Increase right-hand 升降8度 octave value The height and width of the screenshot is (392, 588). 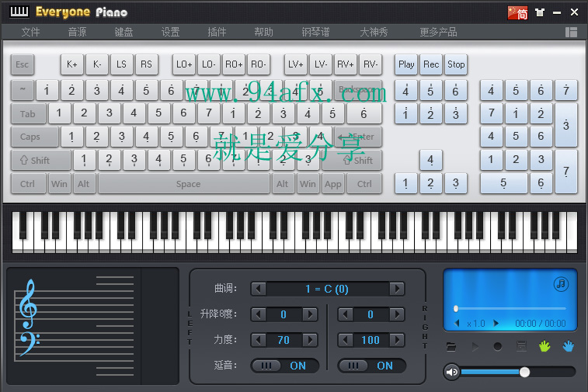coord(397,314)
